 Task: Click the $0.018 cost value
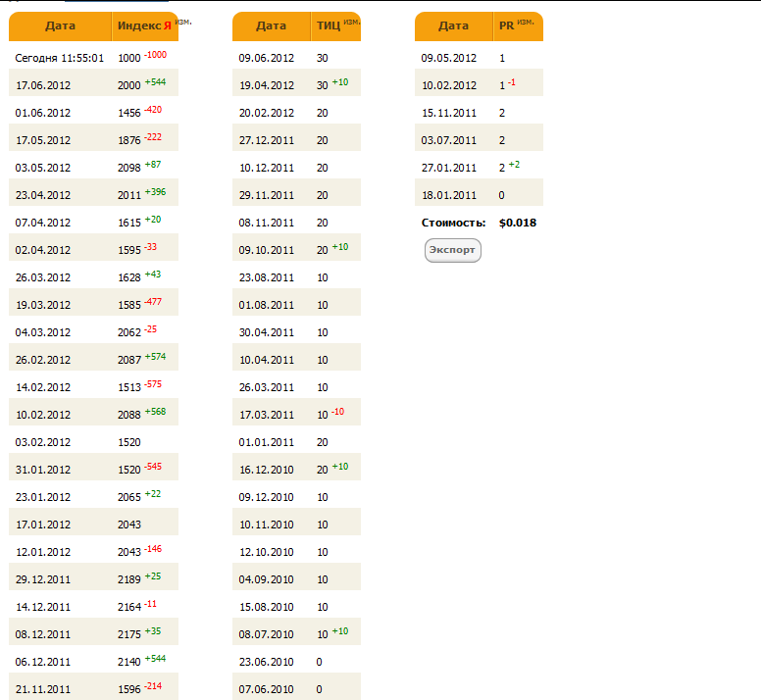(x=518, y=223)
